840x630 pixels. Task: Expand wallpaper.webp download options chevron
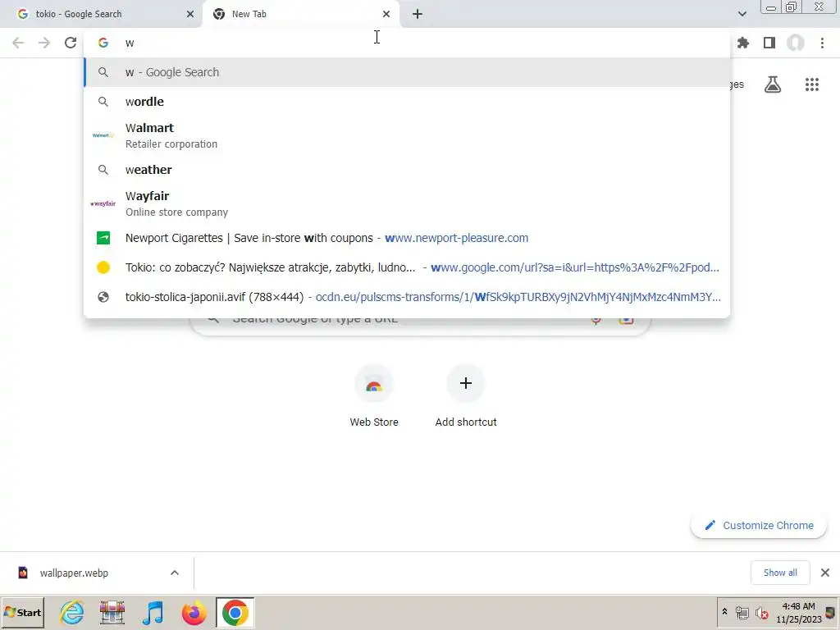click(175, 573)
